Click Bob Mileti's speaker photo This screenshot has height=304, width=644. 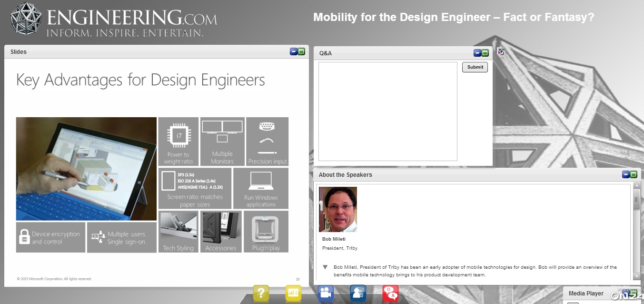pyautogui.click(x=338, y=209)
